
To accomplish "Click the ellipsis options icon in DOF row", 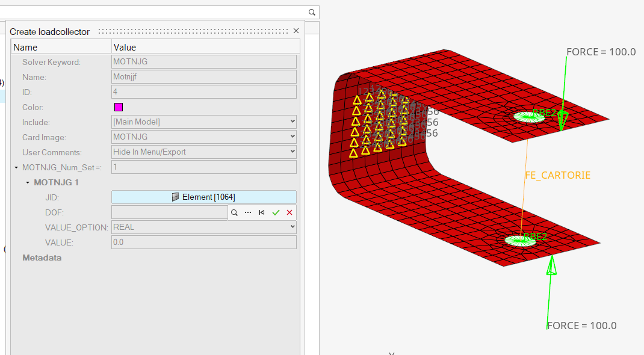I will [x=247, y=212].
